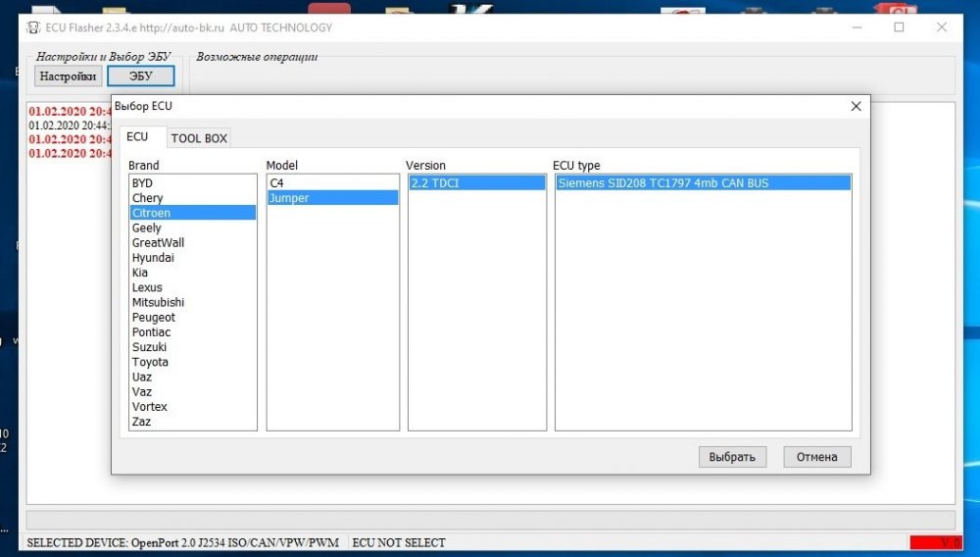Switch to the TOOL BOX tab
This screenshot has width=980, height=557.
click(x=199, y=138)
